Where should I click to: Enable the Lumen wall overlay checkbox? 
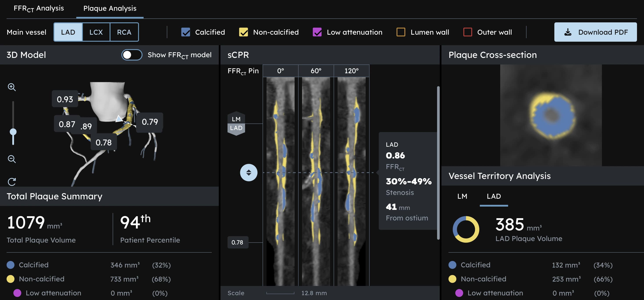[401, 32]
